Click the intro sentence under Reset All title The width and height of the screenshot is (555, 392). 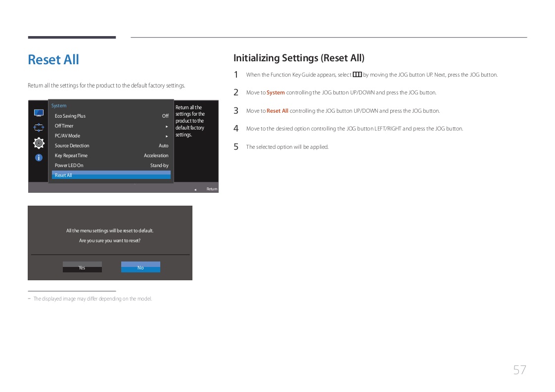click(x=106, y=86)
